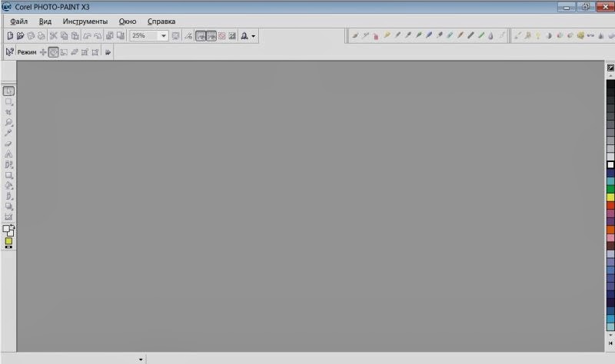The height and width of the screenshot is (364, 615).
Task: Click the Export icon in the toolbar
Action: (121, 36)
